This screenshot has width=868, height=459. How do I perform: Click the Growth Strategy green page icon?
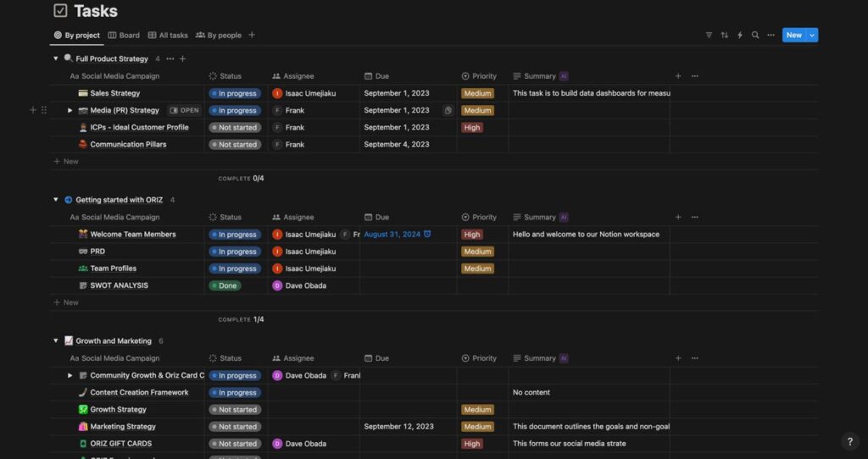[x=83, y=409]
